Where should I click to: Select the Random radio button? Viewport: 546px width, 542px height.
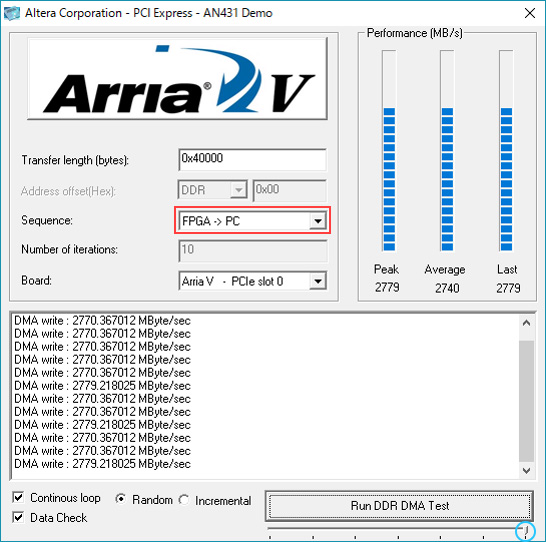[120, 500]
